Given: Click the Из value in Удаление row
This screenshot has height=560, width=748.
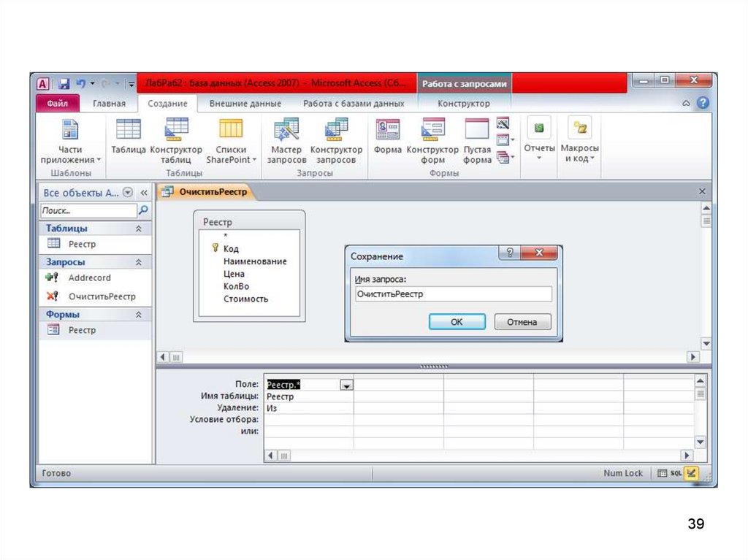Looking at the screenshot, I should click(x=272, y=408).
